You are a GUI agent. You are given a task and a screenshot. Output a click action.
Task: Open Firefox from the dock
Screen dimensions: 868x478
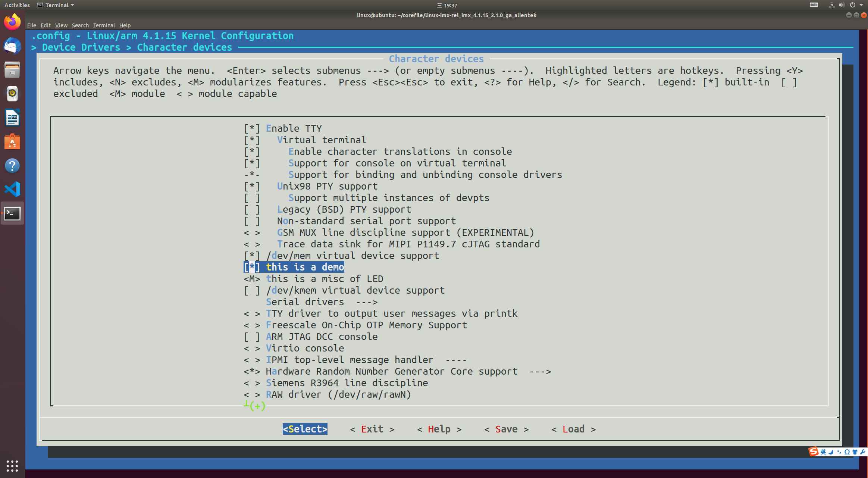(12, 22)
